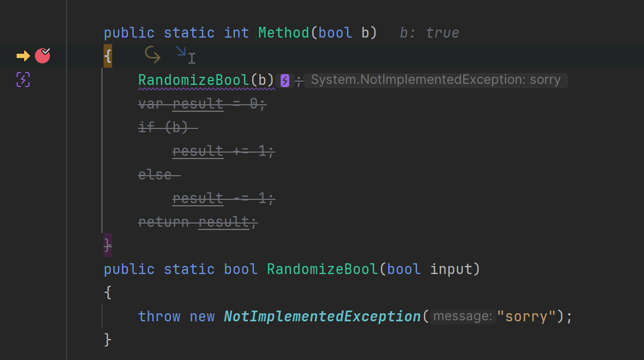Image resolution: width=644 pixels, height=360 pixels.
Task: Click the yellow execution pointer arrow in the gutter
Action: pyautogui.click(x=23, y=56)
